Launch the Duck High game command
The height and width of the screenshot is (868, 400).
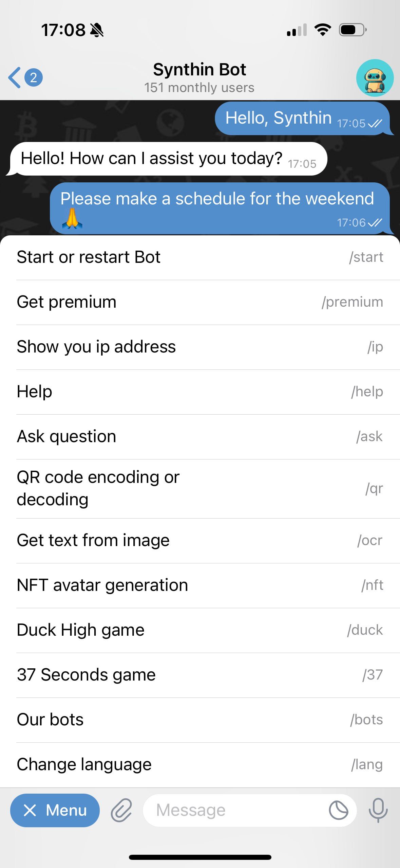coord(200,630)
